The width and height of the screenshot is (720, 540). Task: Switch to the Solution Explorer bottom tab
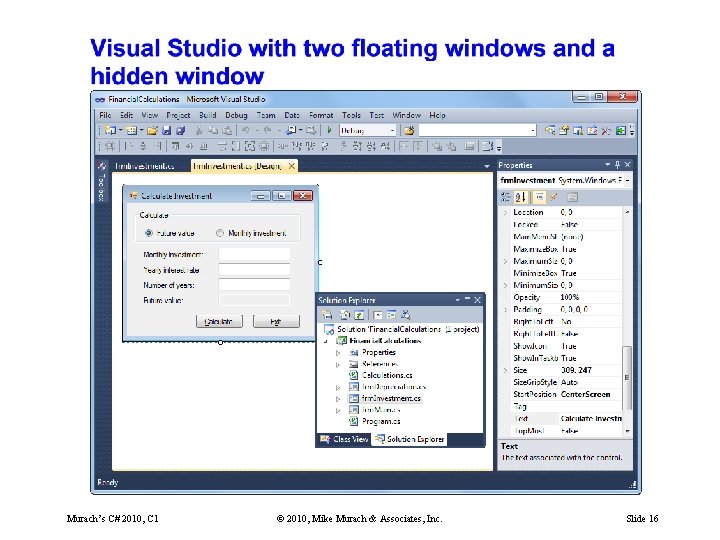click(x=410, y=439)
